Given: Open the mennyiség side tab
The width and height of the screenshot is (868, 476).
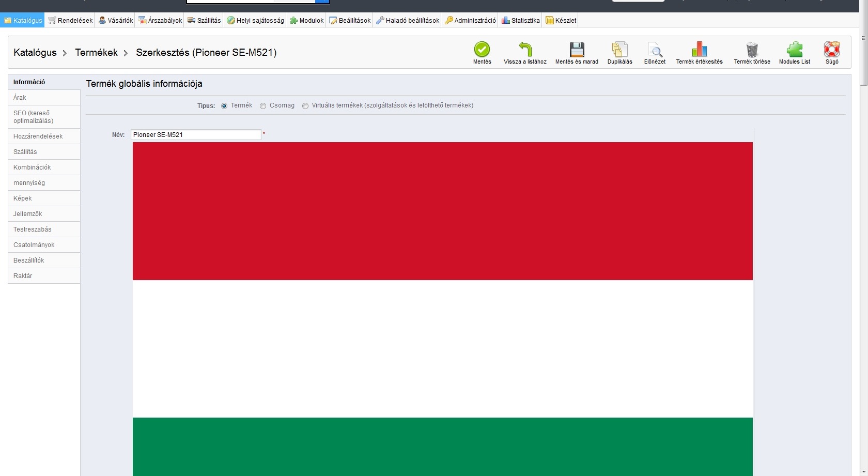Looking at the screenshot, I should (44, 183).
